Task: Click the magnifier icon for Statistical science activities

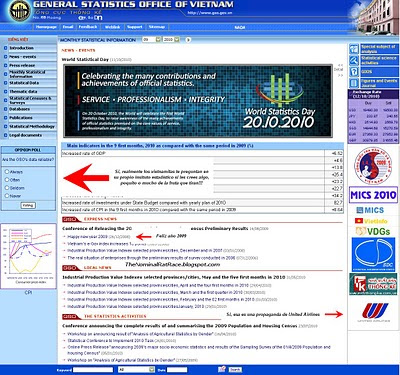Action: [x=354, y=60]
